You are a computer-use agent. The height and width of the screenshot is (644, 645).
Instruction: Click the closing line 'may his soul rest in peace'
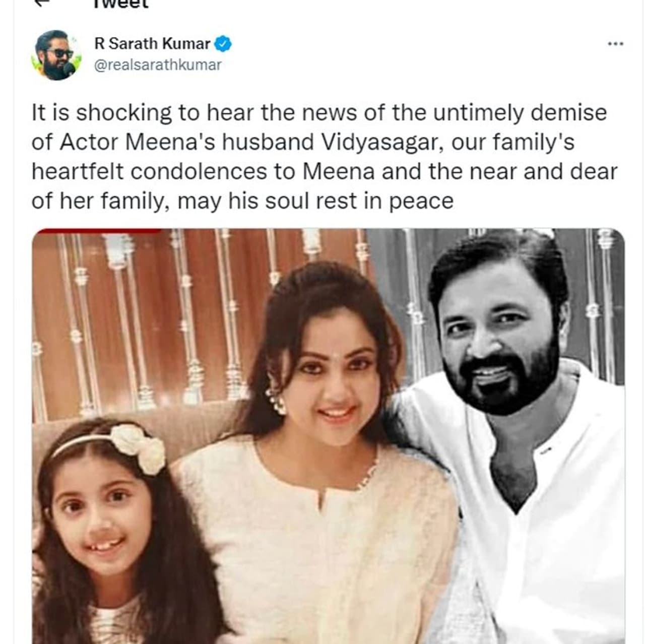pyautogui.click(x=315, y=202)
